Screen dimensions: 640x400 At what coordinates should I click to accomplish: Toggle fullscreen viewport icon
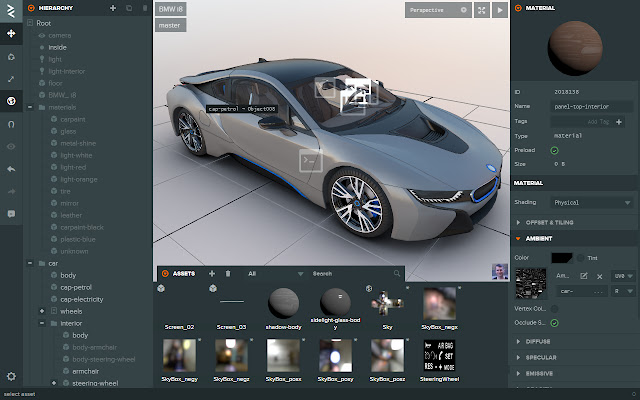tap(482, 10)
